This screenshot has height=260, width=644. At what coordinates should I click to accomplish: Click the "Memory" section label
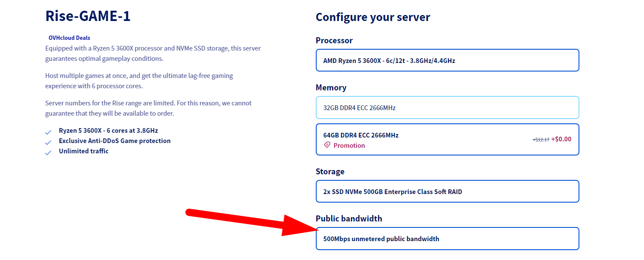pos(331,87)
